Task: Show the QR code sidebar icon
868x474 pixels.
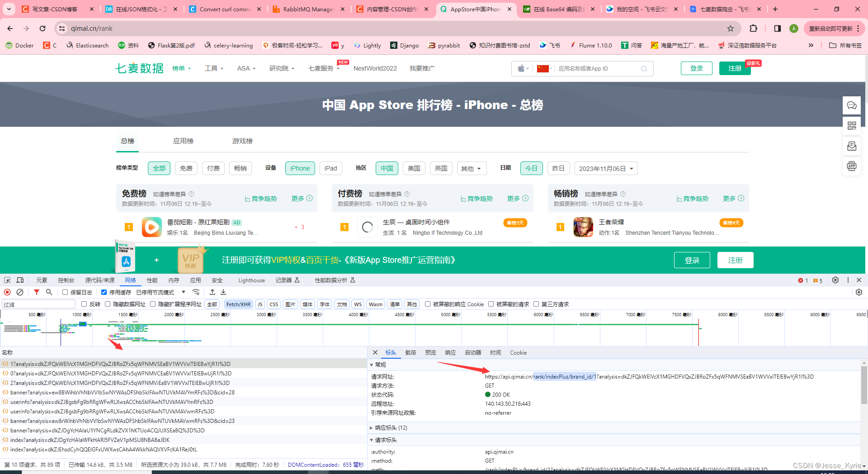Action: pyautogui.click(x=852, y=126)
